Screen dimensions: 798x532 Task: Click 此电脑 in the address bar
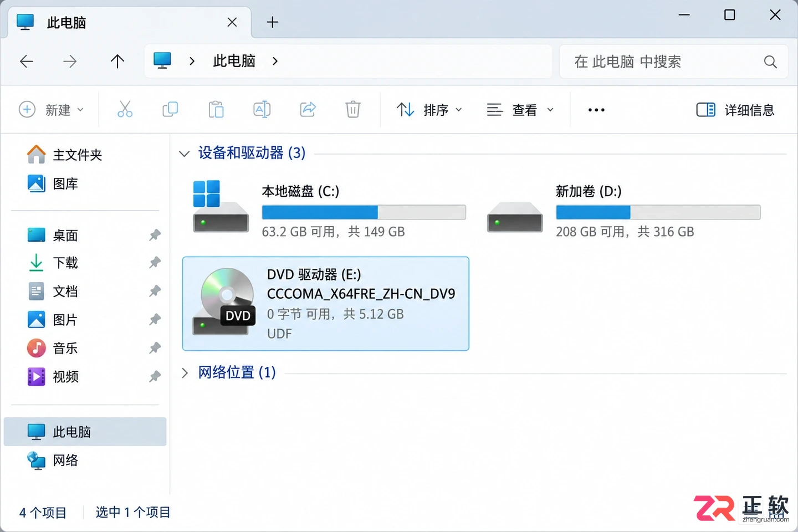click(234, 61)
